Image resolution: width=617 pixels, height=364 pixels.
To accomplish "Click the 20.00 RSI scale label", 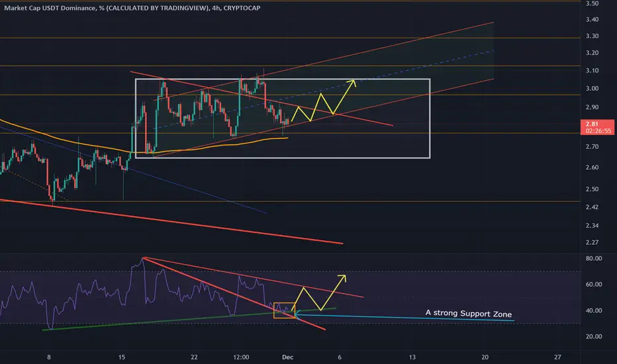I will click(594, 336).
